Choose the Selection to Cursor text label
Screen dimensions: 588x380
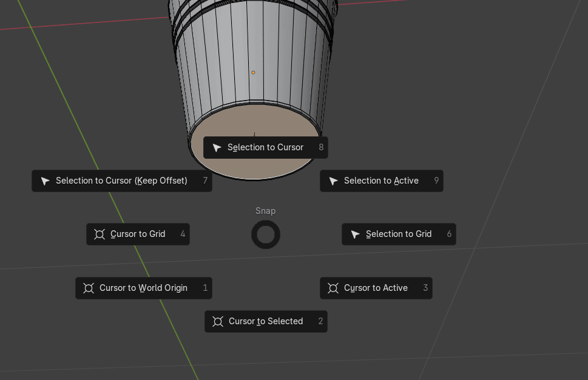265,147
